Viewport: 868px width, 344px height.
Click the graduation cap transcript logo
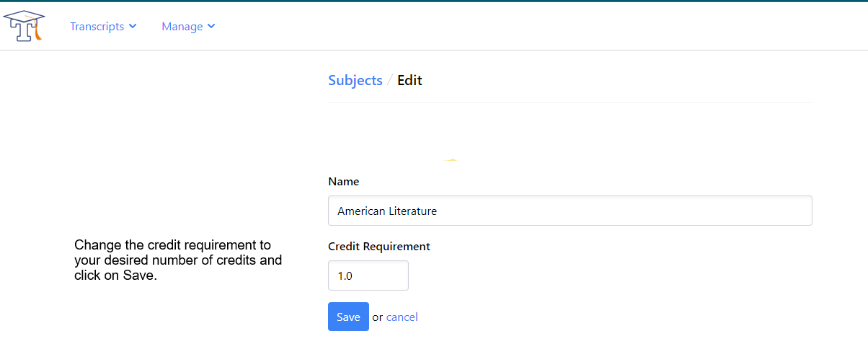(x=25, y=26)
